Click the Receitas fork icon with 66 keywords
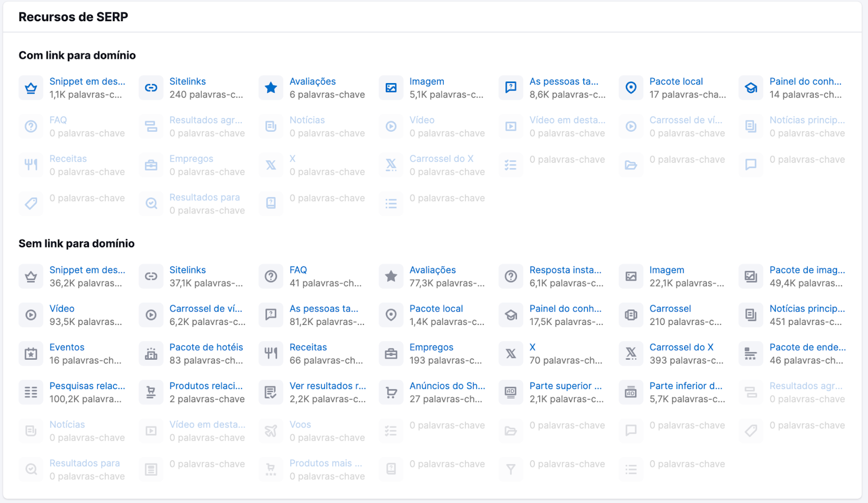Image resolution: width=868 pixels, height=503 pixels. [271, 354]
